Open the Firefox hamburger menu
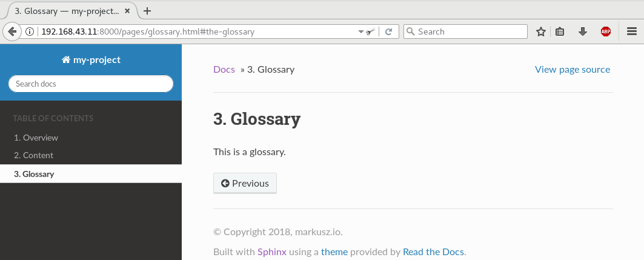 (x=632, y=32)
